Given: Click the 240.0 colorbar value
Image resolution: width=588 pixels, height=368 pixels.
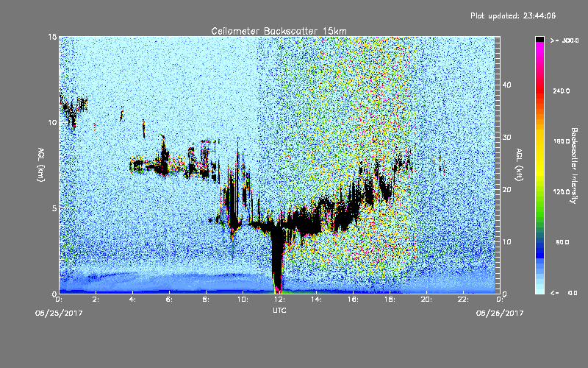Looking at the screenshot, I should click(x=561, y=91).
